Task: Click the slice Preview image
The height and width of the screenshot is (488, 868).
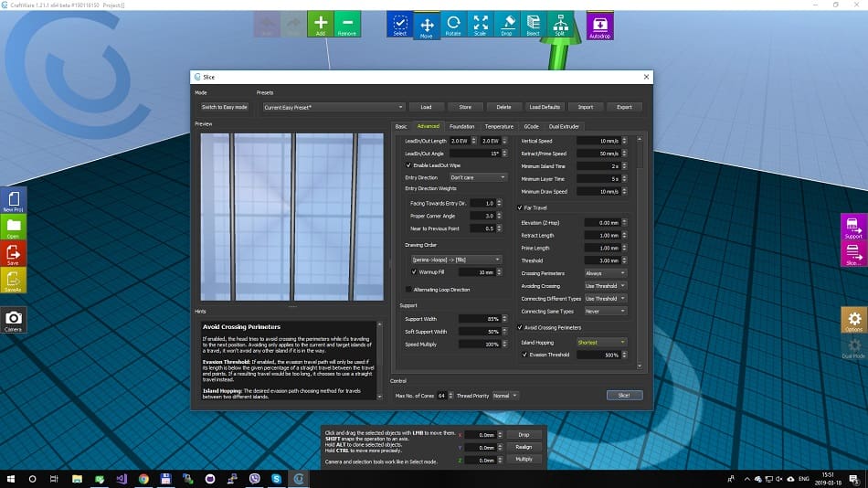Action: (292, 217)
